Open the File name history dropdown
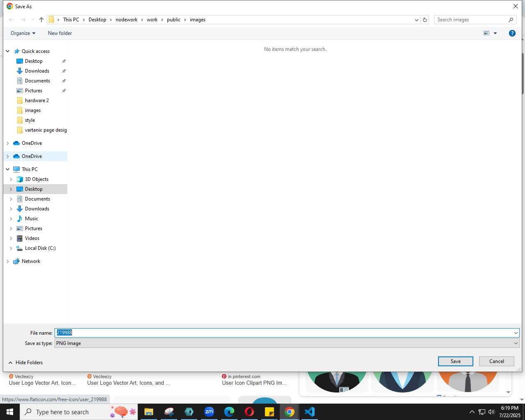 pyautogui.click(x=516, y=333)
